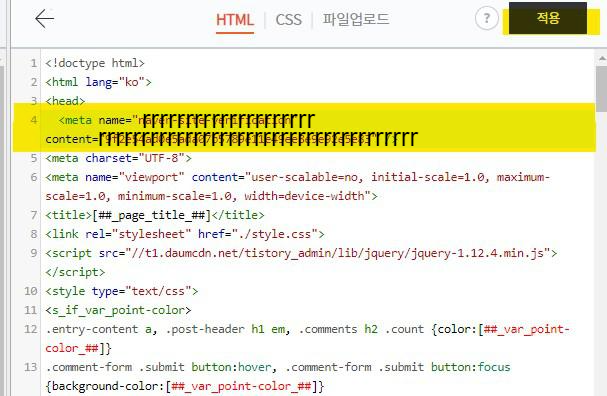Click the style type="text/css" line

pos(122,291)
